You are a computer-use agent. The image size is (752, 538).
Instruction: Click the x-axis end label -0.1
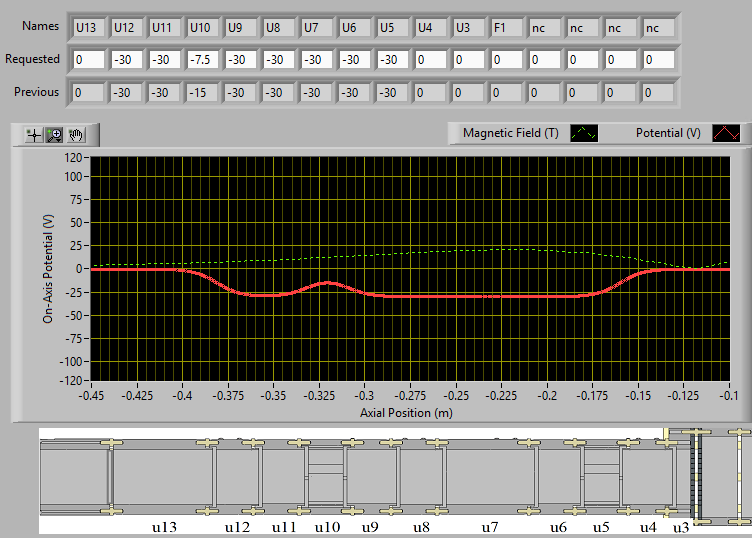point(728,396)
